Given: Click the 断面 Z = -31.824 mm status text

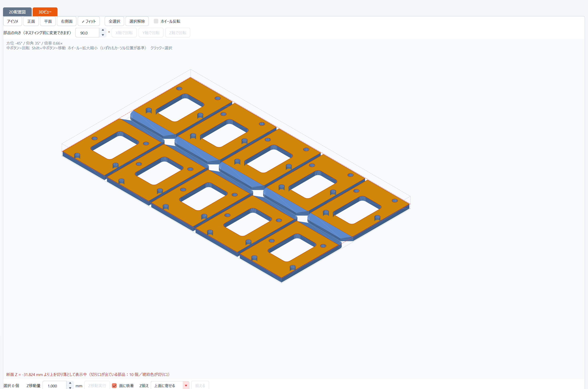Looking at the screenshot, I should click(88, 374).
